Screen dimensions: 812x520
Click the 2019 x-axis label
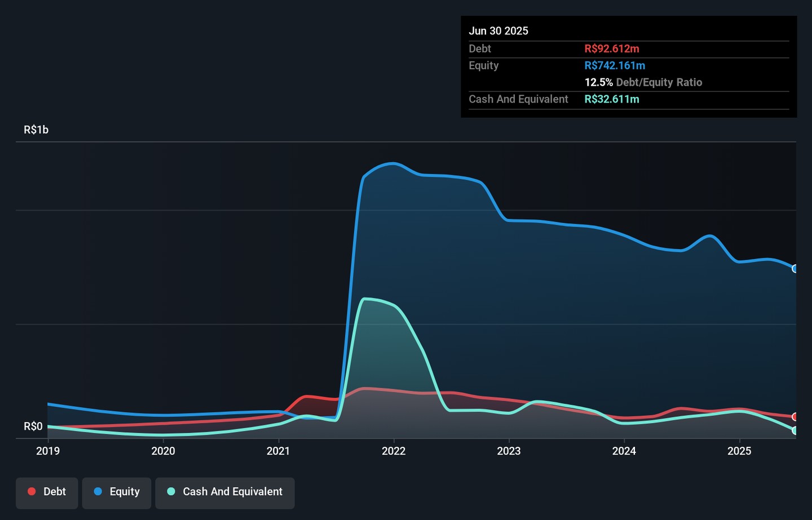click(48, 451)
